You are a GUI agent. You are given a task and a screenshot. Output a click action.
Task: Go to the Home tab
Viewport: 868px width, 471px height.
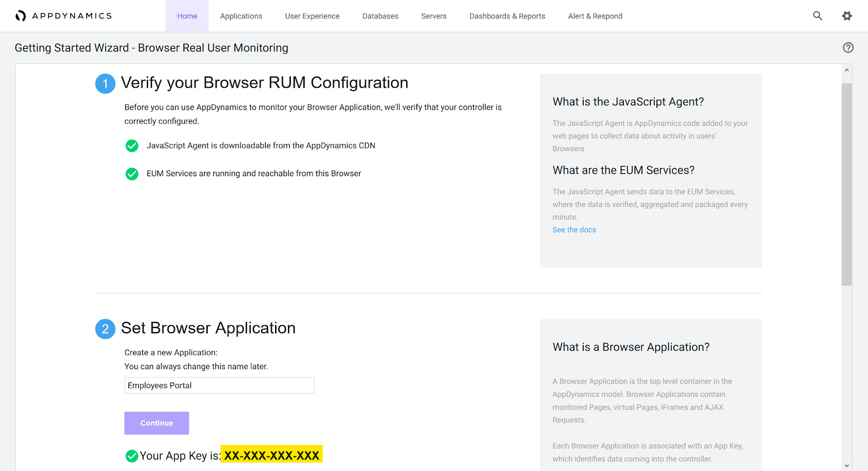coord(187,16)
